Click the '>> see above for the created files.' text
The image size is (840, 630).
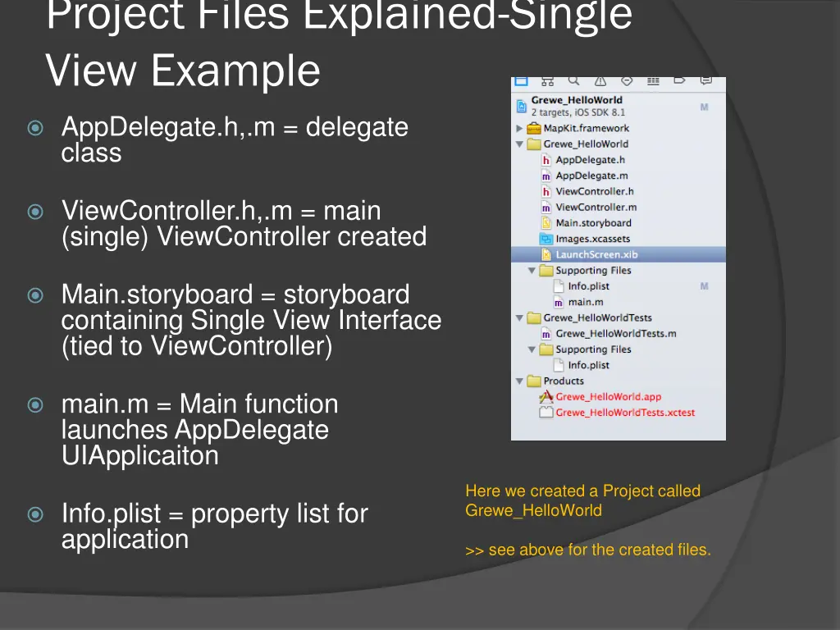pos(588,550)
